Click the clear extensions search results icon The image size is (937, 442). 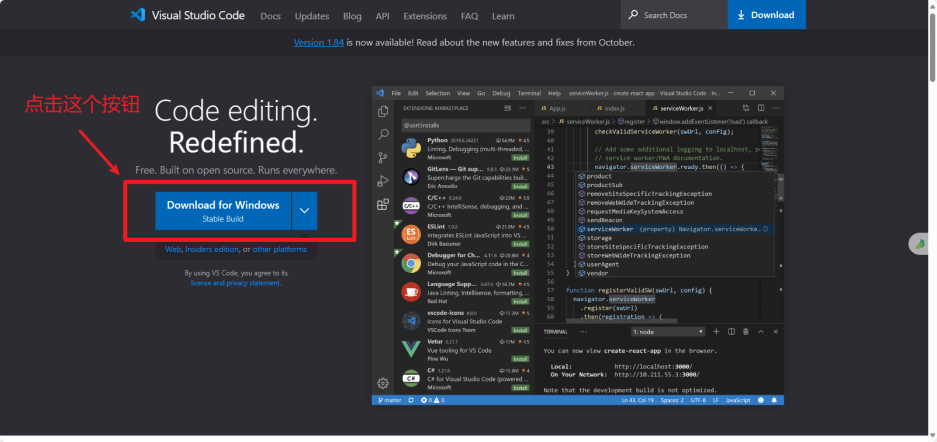coord(508,108)
